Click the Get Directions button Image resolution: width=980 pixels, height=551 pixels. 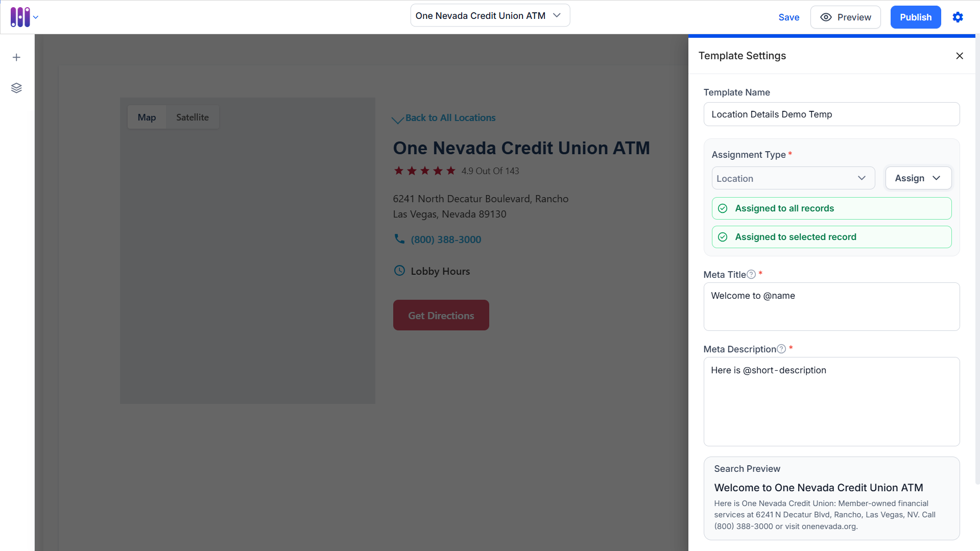pos(441,315)
